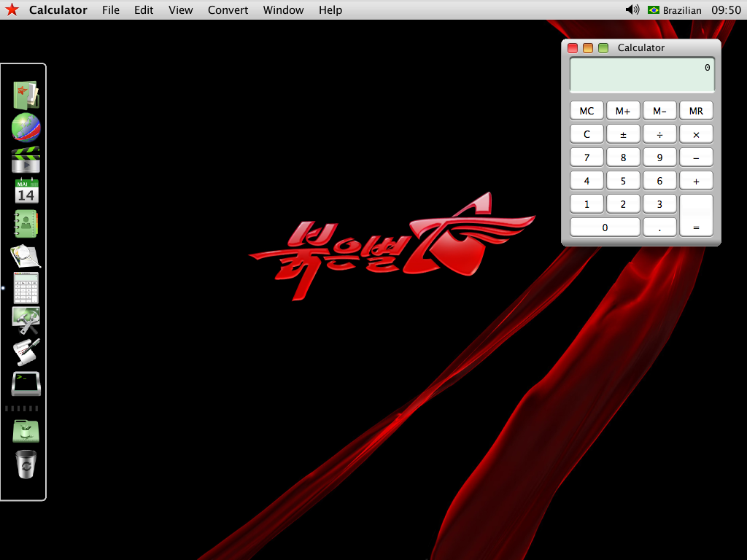Click the equals (=) key

696,215
